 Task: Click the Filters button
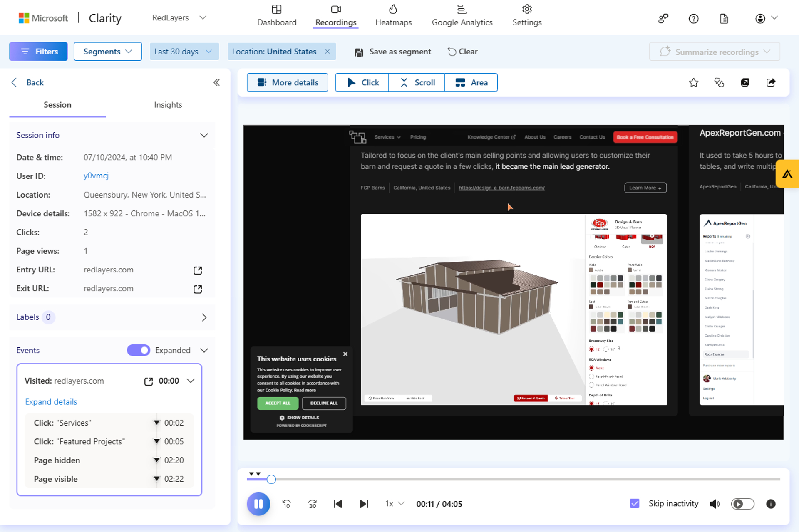[38, 52]
